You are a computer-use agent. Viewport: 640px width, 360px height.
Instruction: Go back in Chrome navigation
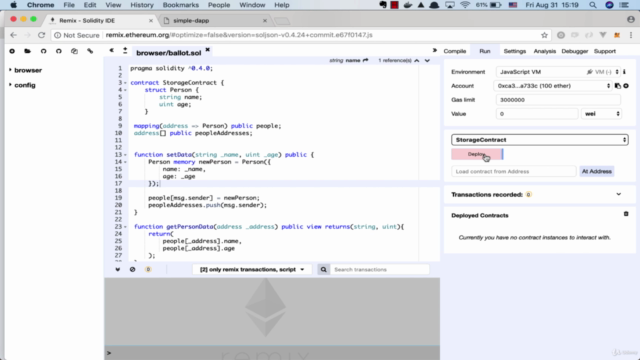pos(13,35)
